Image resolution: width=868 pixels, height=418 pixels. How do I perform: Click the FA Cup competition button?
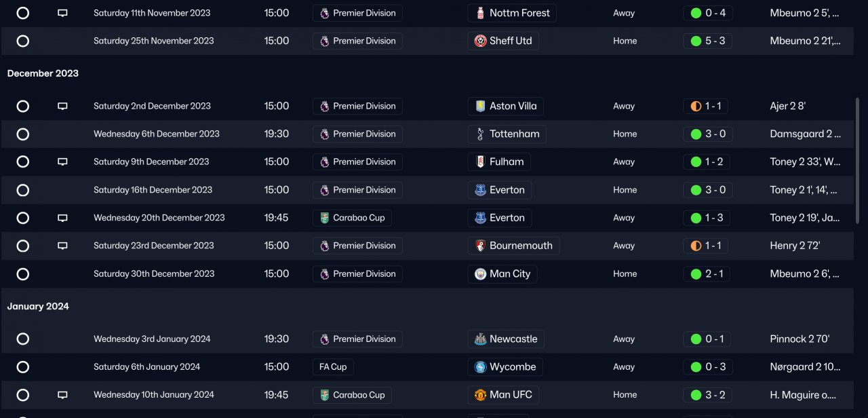[x=333, y=367]
